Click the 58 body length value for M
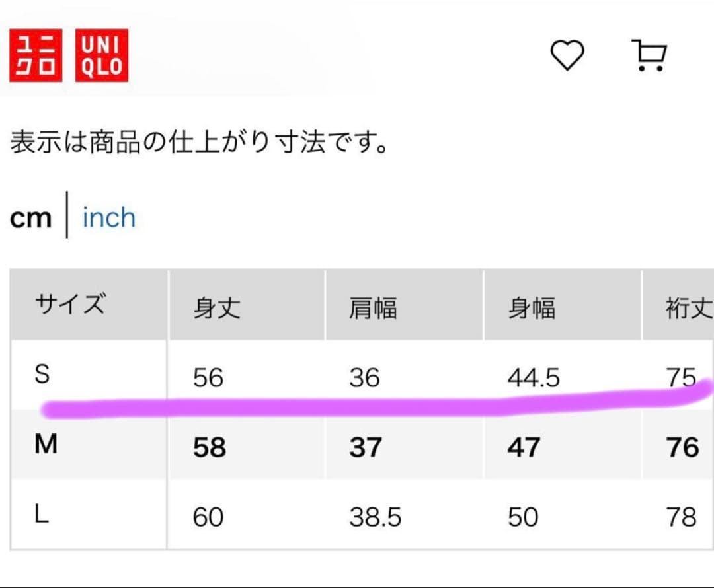Screen dimensions: 714x588 pyautogui.click(x=209, y=447)
